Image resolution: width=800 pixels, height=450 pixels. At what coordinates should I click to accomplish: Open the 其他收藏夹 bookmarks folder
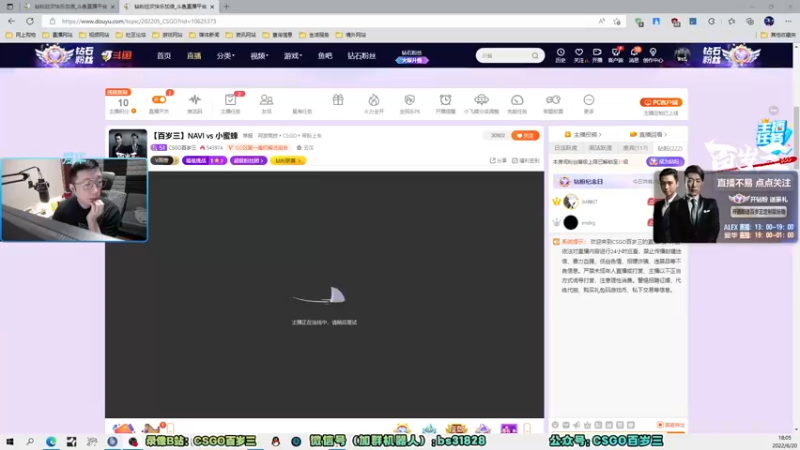[778, 35]
